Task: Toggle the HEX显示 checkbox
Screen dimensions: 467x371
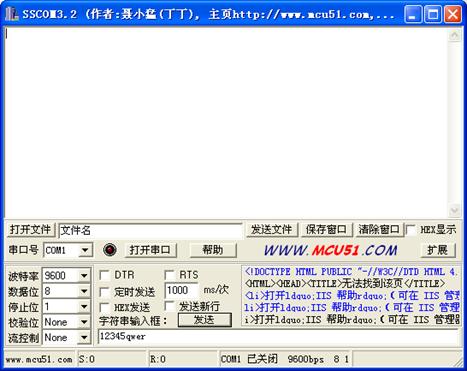Action: click(x=411, y=230)
